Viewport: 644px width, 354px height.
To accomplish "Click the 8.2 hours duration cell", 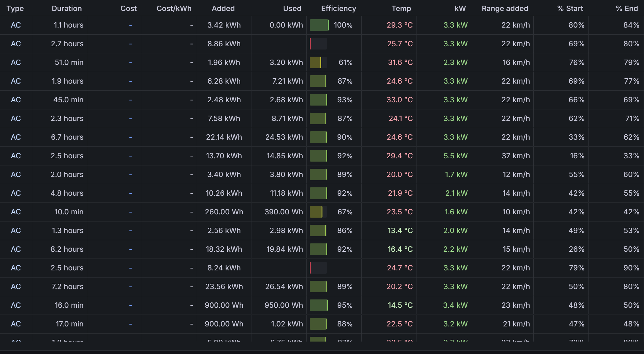I will point(67,249).
